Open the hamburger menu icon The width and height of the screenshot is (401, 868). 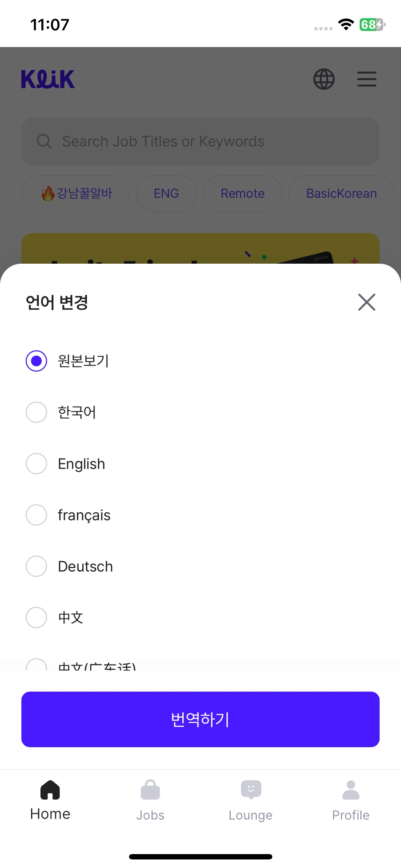tap(367, 79)
